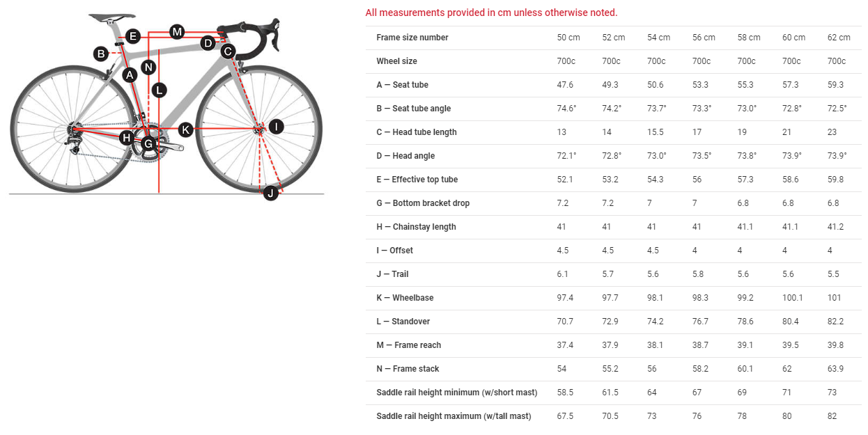Select the M frame reach marker
Image resolution: width=868 pixels, height=435 pixels.
176,31
